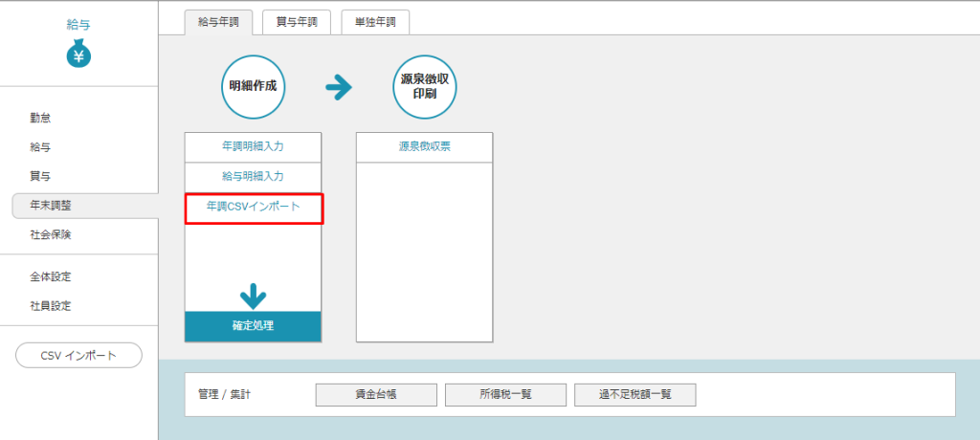980x440 pixels.
Task: Switch to the 給与年調 tab
Action: point(219,23)
